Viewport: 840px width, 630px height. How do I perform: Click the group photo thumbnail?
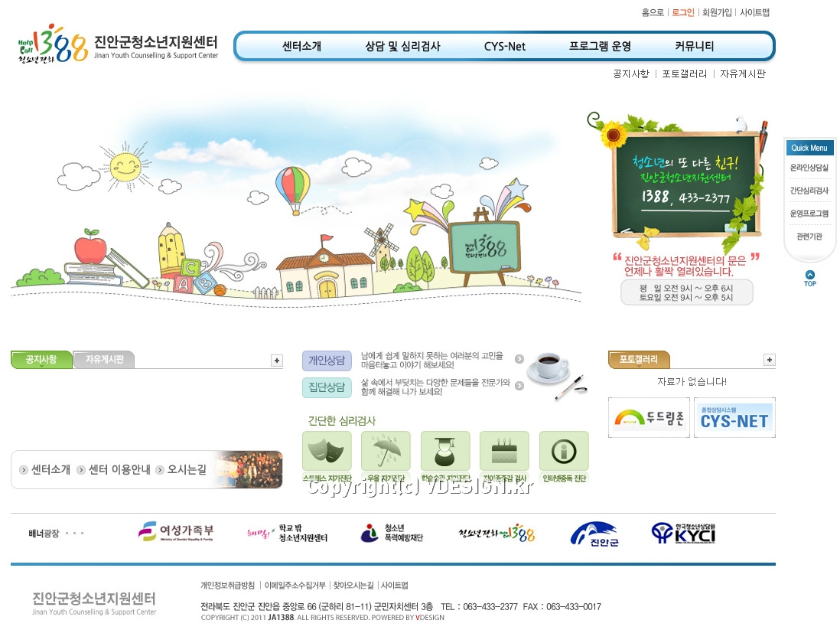click(248, 470)
